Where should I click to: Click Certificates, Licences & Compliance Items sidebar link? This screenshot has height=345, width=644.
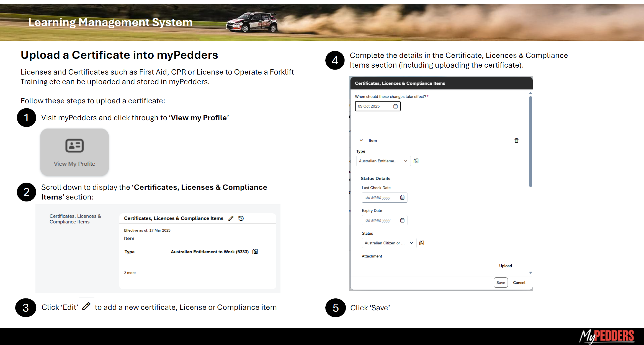pos(75,219)
